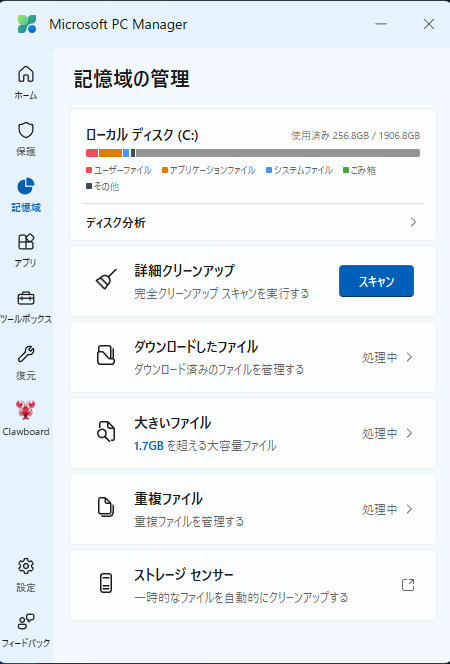This screenshot has height=664, width=450.
Task: Click 処理中 status in ダウンロードしたファイル row
Action: [x=380, y=357]
